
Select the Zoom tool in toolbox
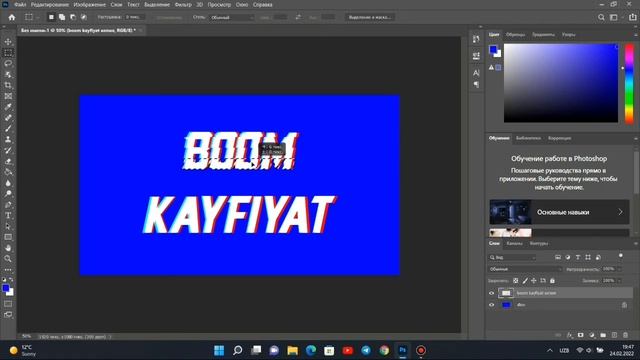coord(8,259)
